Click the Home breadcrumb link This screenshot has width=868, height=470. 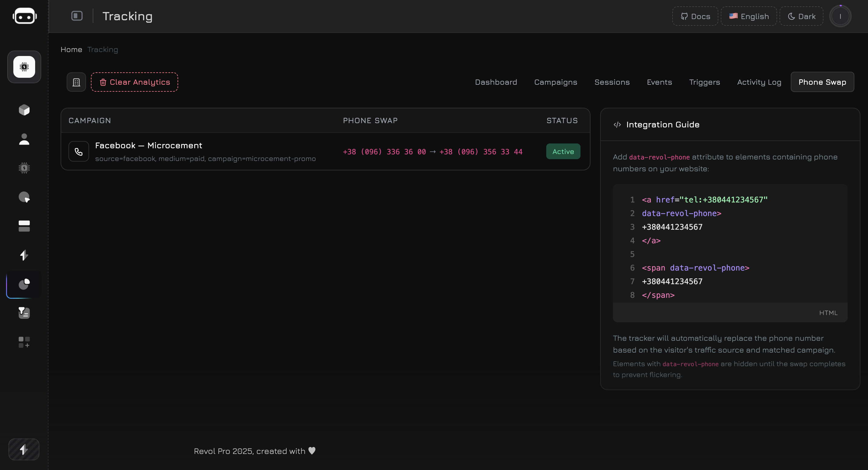(x=71, y=50)
